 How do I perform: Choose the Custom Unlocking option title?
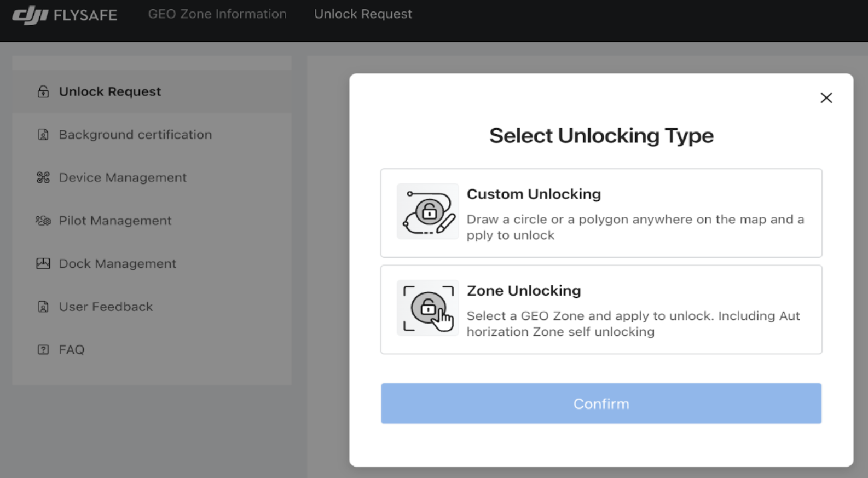click(x=534, y=194)
